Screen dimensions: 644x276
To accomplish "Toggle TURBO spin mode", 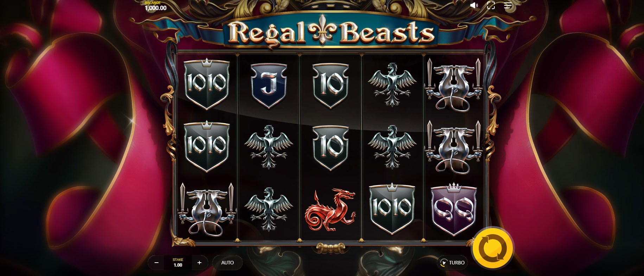I will [452, 263].
